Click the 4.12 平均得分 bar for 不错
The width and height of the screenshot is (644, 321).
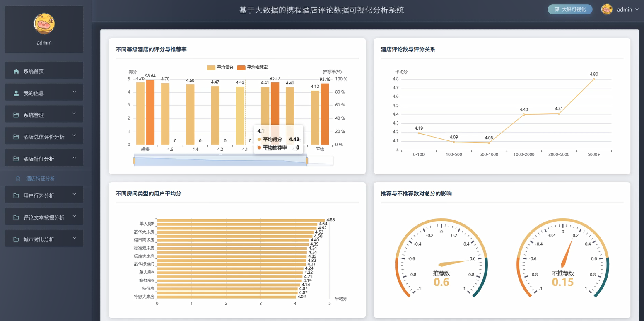[x=315, y=118]
